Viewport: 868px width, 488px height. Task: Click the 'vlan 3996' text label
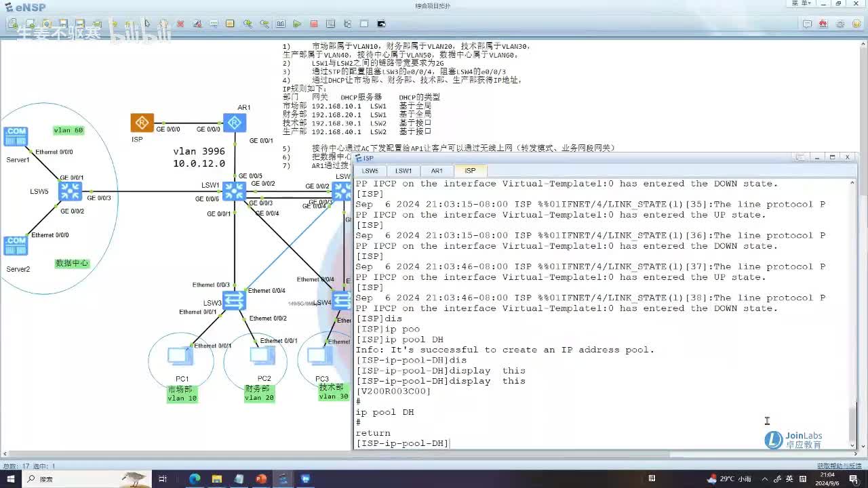point(199,151)
